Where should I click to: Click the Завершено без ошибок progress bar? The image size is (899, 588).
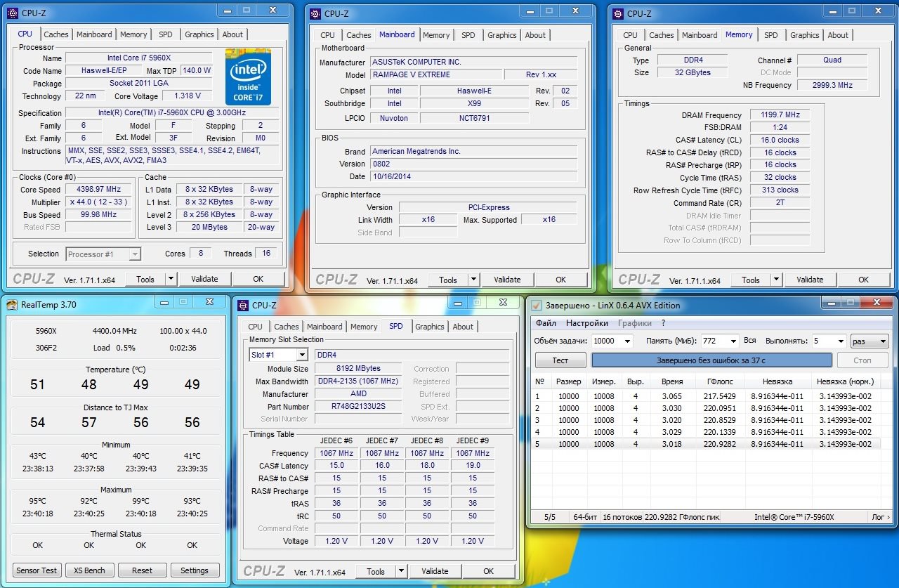tap(711, 360)
